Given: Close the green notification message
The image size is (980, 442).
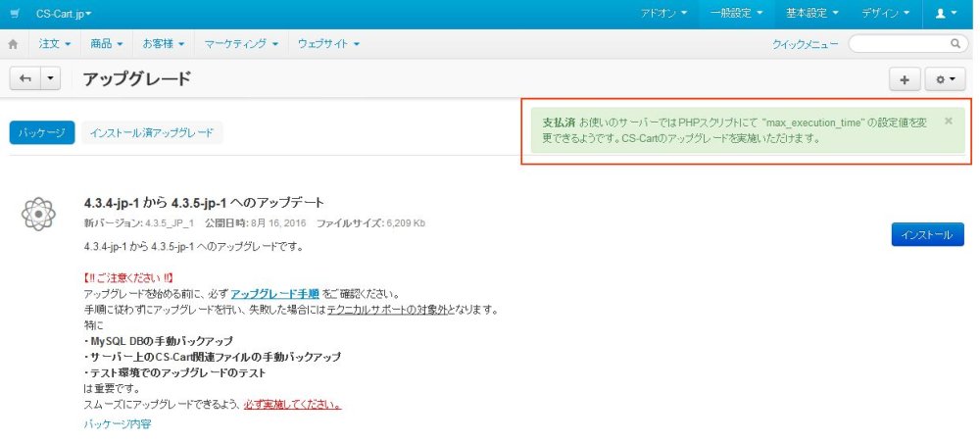Looking at the screenshot, I should tap(948, 122).
